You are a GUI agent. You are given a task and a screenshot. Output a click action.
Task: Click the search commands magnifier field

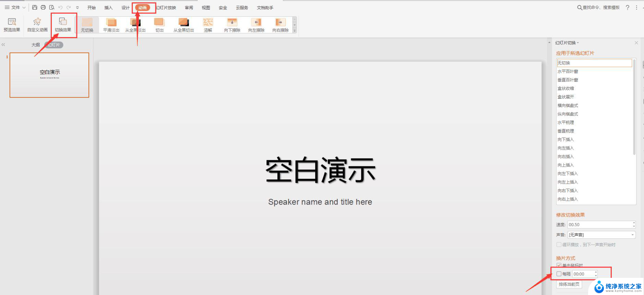[x=598, y=7]
